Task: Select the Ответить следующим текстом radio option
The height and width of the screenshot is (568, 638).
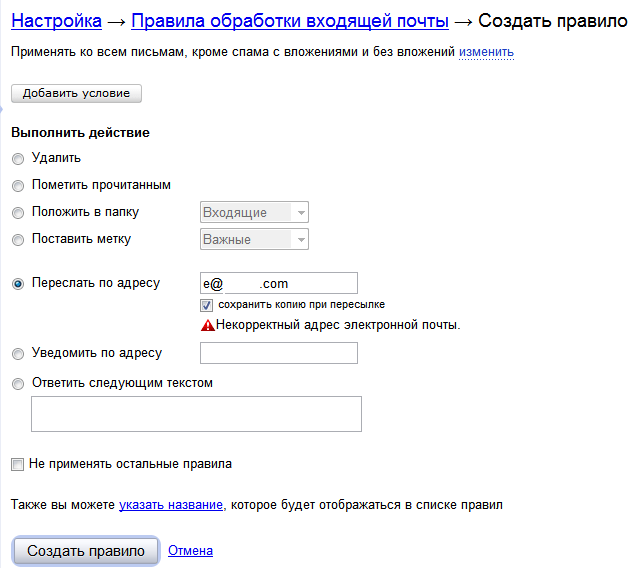Action: tap(18, 384)
